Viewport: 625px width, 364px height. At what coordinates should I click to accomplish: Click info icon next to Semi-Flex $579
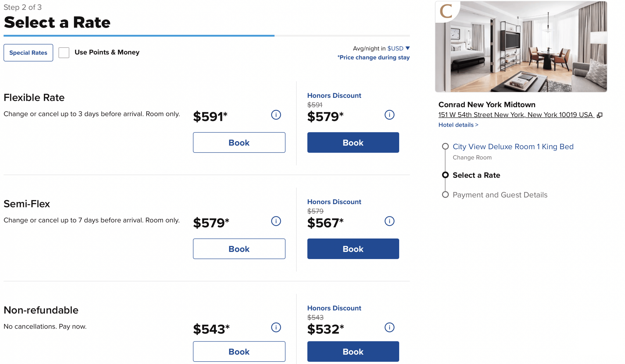point(276,221)
